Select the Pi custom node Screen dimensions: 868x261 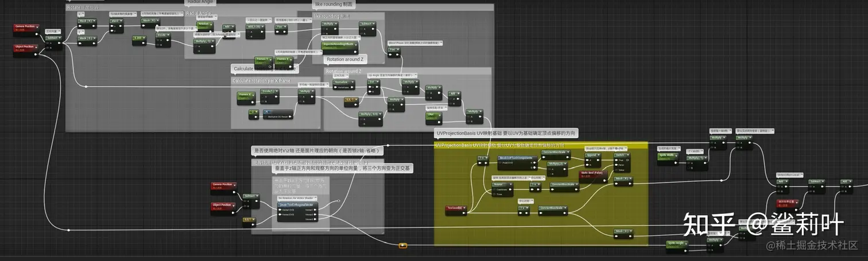click(278, 114)
